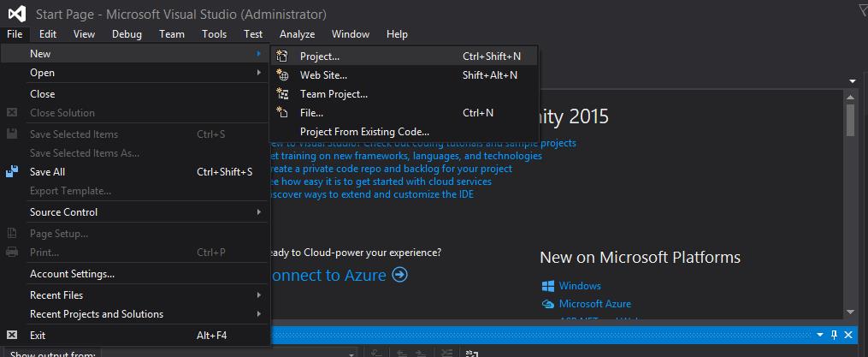Click the New Project icon in submenu
The image size is (868, 357).
[x=282, y=57]
